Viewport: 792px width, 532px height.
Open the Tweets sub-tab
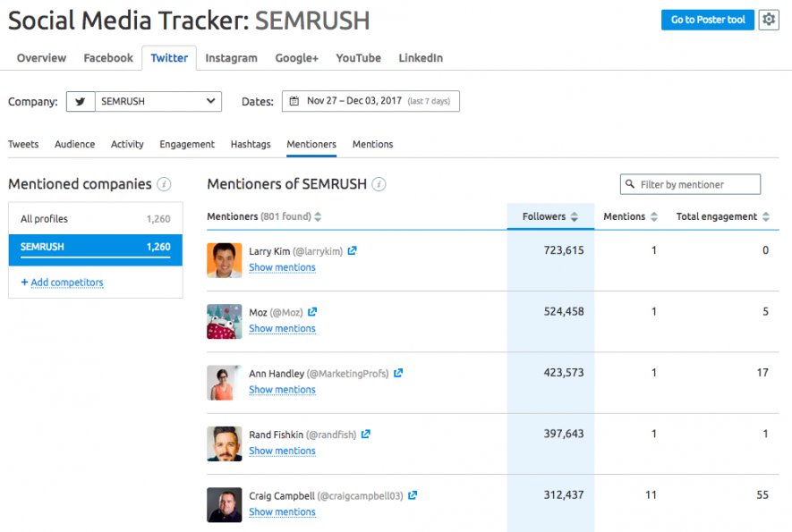23,144
